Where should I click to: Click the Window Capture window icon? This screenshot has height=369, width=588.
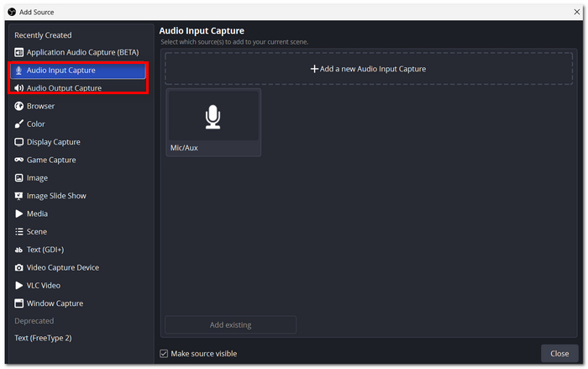18,303
